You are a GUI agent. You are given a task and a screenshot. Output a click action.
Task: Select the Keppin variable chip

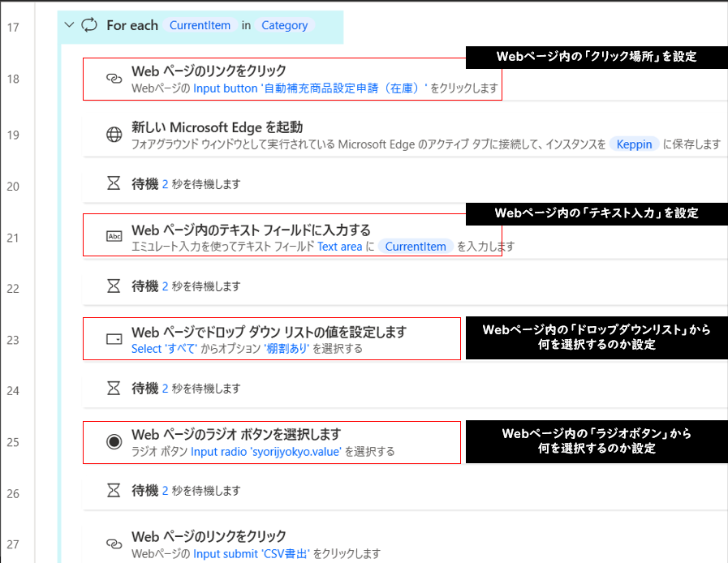pyautogui.click(x=634, y=144)
